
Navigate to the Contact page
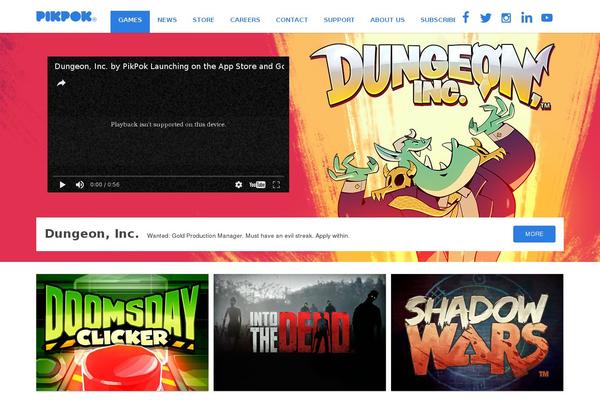(x=292, y=20)
